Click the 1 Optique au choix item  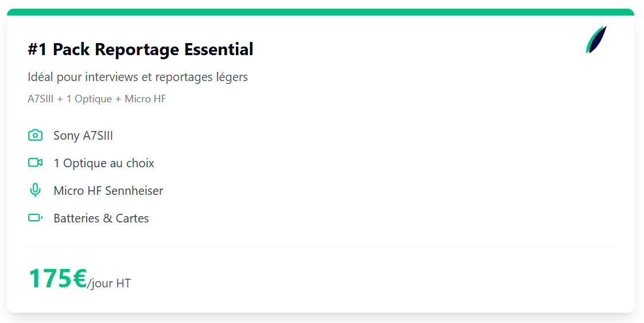coord(104,163)
